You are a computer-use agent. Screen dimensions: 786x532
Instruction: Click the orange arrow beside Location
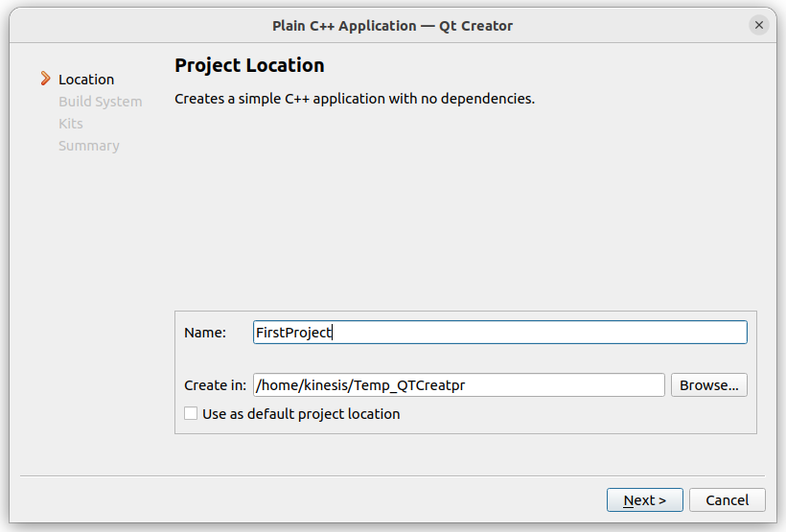pyautogui.click(x=46, y=79)
